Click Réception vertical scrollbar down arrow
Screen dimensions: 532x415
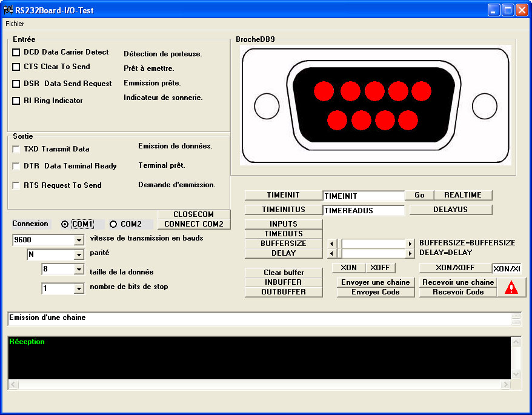click(x=516, y=374)
